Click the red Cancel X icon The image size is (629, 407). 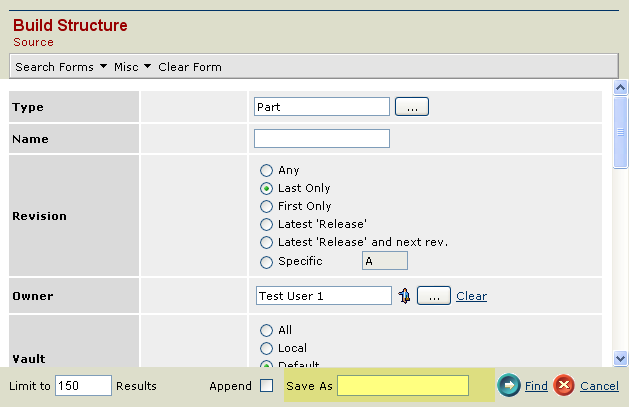[x=564, y=386]
